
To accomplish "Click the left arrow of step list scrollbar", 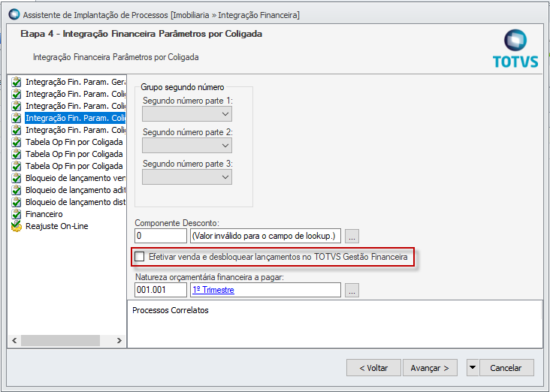I will click(14, 340).
